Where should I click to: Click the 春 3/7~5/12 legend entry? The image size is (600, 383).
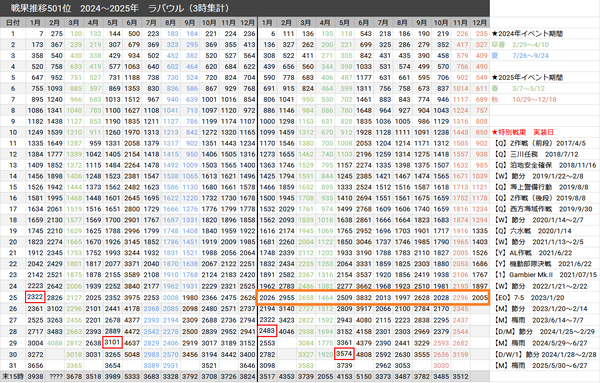[x=518, y=89]
